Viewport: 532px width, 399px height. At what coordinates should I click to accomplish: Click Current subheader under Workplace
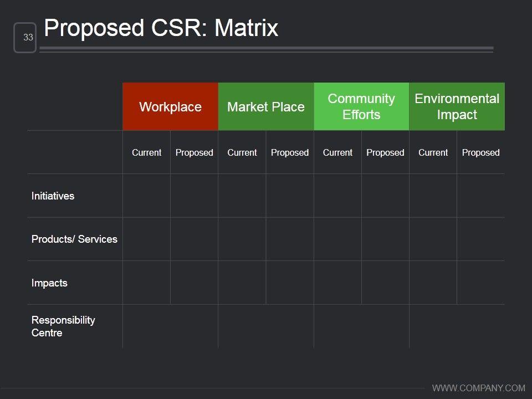click(146, 152)
